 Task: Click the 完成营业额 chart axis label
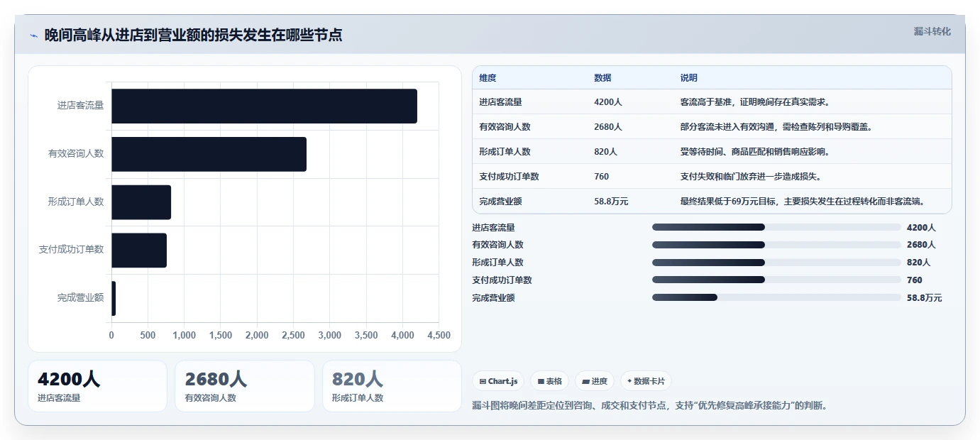pyautogui.click(x=80, y=298)
